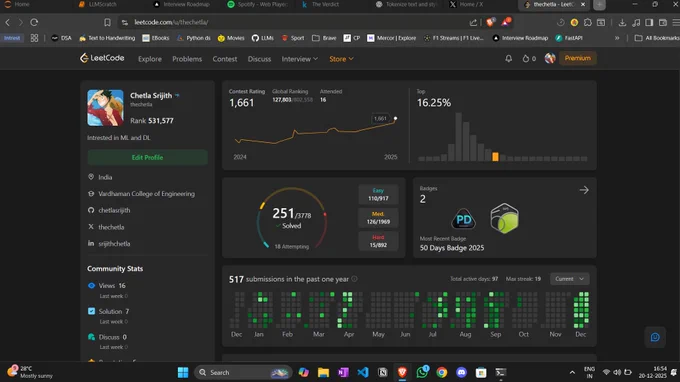
Task: Open the user avatar menu in header
Action: [550, 58]
